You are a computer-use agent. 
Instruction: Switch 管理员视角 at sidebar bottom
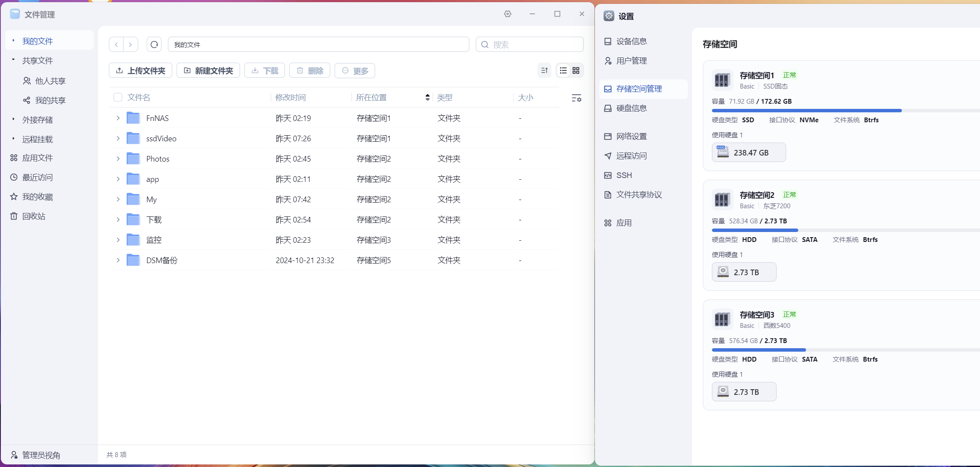(x=35, y=455)
